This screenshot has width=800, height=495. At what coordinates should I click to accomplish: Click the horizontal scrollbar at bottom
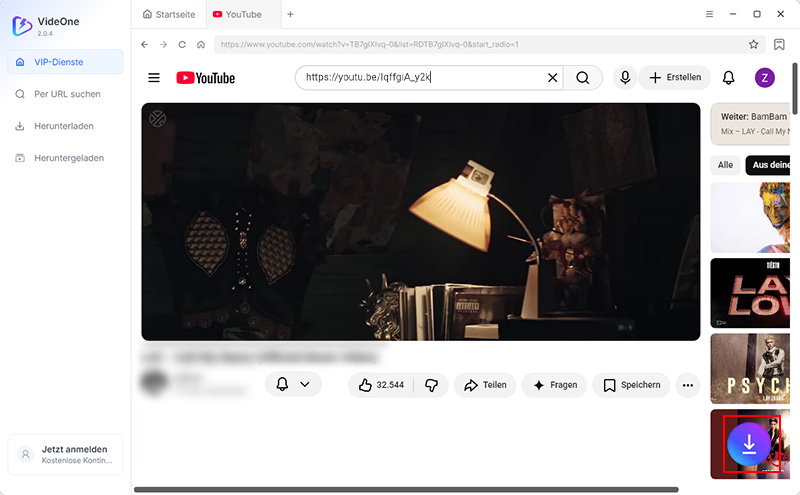(406, 489)
